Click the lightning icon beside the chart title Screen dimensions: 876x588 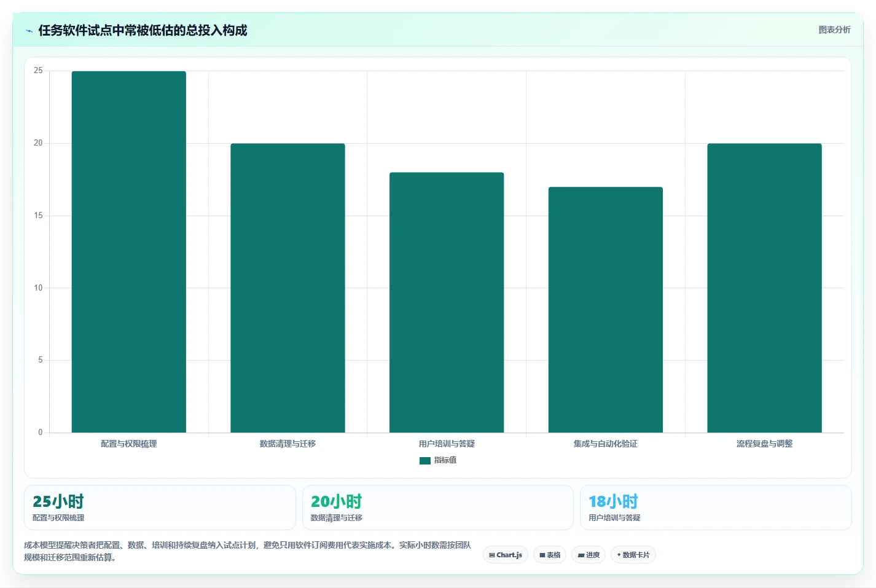(29, 31)
